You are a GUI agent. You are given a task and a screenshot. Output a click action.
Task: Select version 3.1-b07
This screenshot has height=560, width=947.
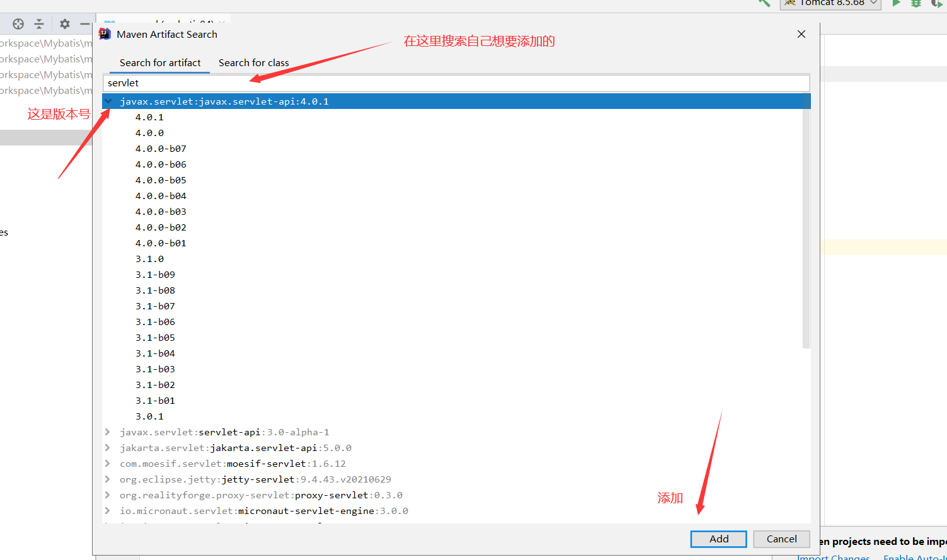pos(155,306)
